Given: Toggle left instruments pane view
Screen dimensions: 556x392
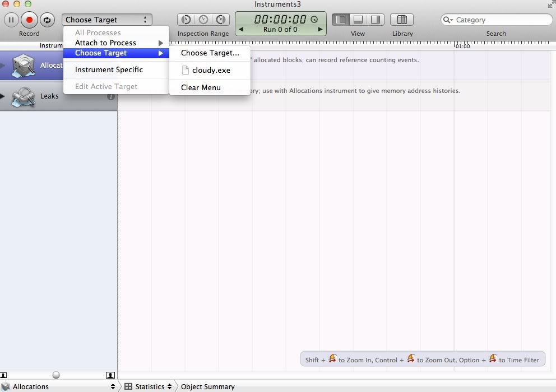Looking at the screenshot, I should tap(341, 20).
